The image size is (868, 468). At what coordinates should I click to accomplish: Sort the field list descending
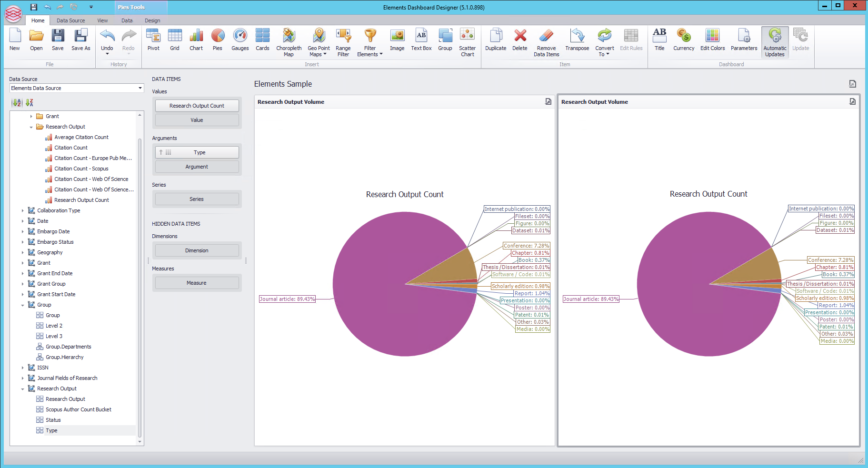tap(30, 103)
